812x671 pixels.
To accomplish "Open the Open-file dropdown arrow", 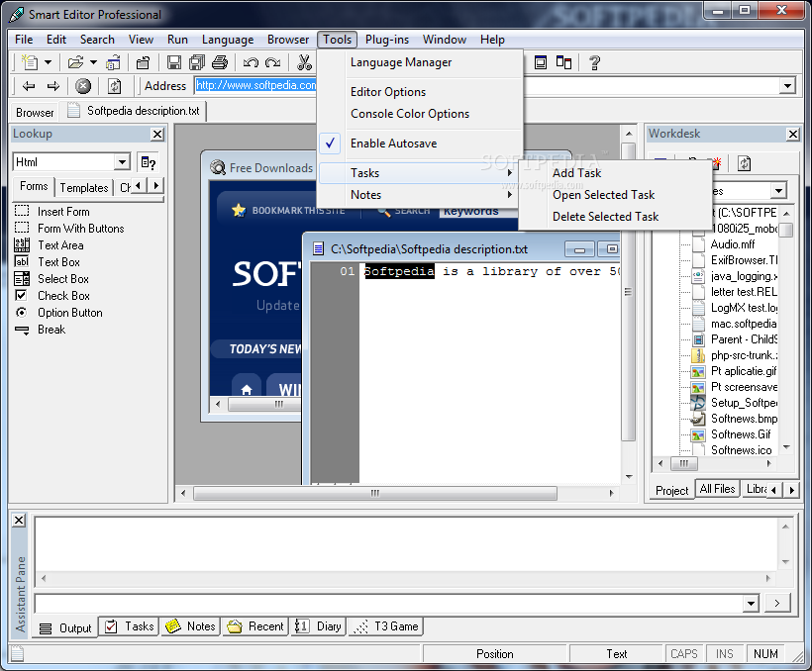I will [93, 62].
